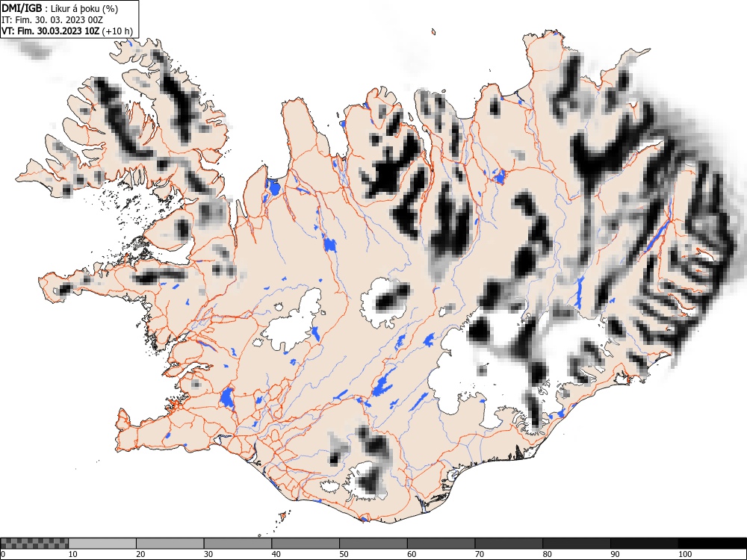The width and height of the screenshot is (747, 560).
Task: Click the 90-100 black legend segment
Action: pyautogui.click(x=645, y=544)
